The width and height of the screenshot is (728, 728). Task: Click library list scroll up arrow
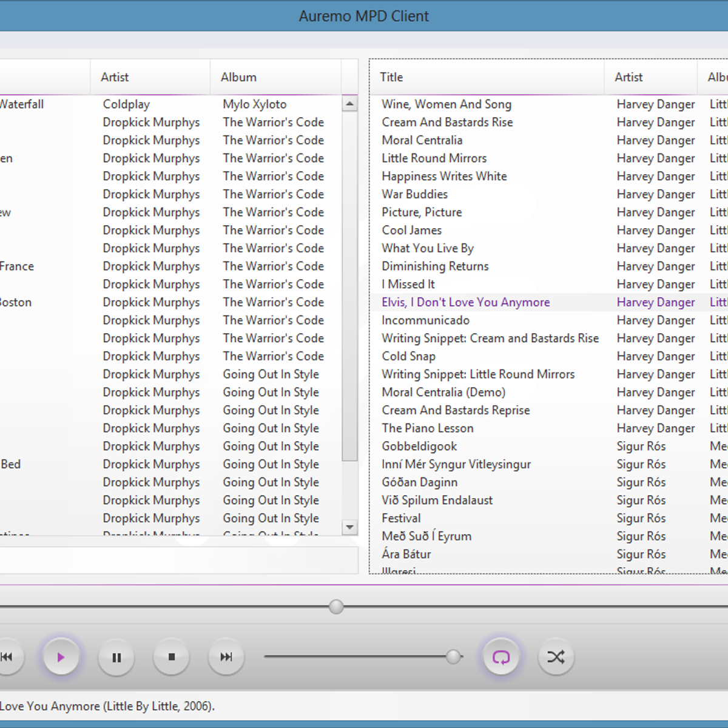click(x=349, y=104)
